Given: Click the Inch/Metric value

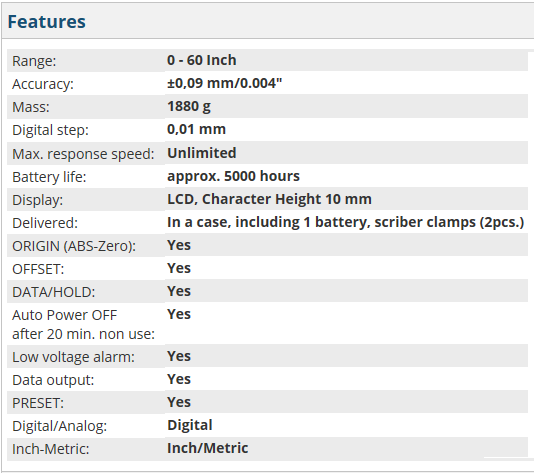Looking at the screenshot, I should pyautogui.click(x=207, y=448).
